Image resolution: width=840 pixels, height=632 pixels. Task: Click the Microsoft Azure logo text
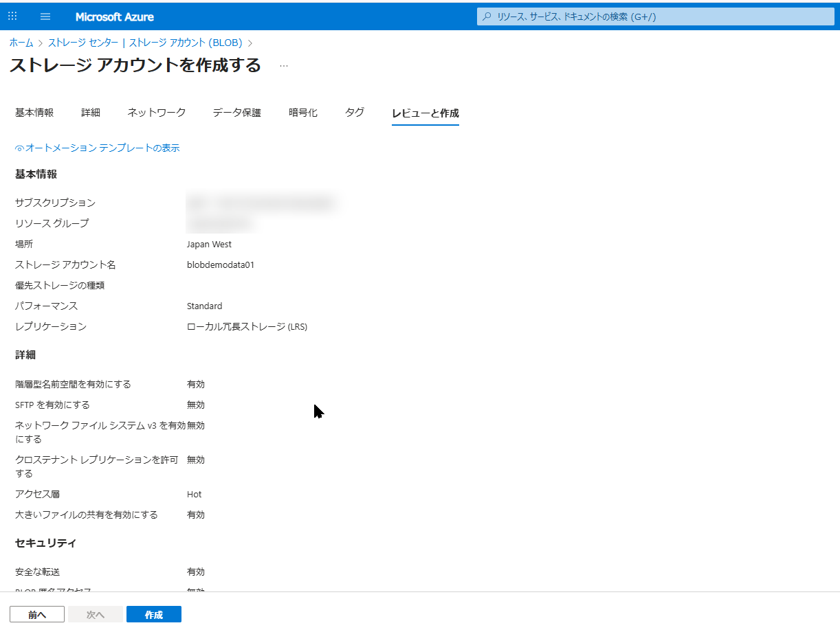114,16
